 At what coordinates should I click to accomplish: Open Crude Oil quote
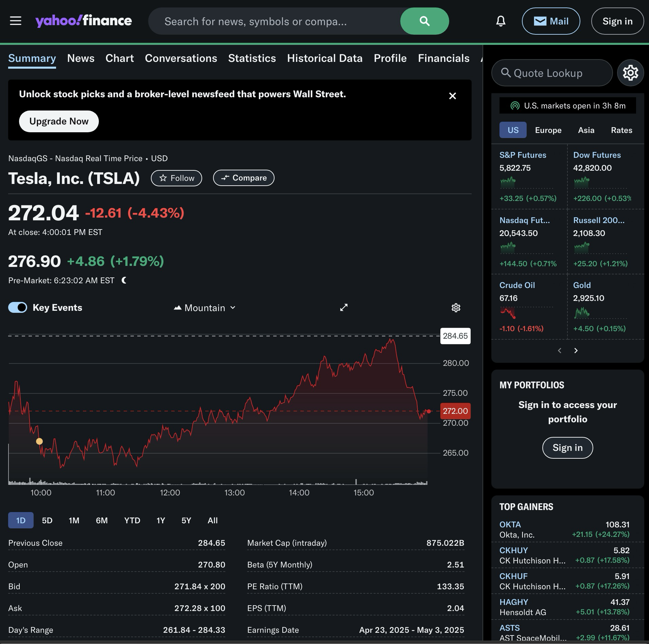point(517,285)
